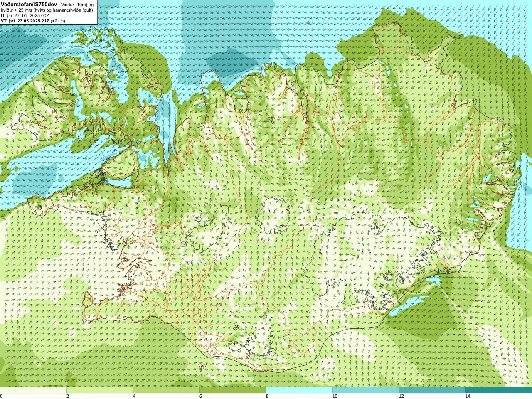The width and height of the screenshot is (532, 399).
Task: Click the 6–8 m/s dark green legend swatch
Action: 233,390
